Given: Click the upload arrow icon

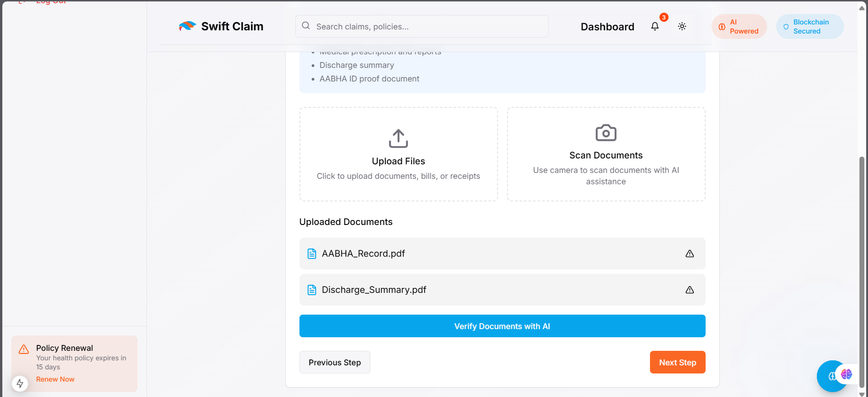Looking at the screenshot, I should pos(398,139).
